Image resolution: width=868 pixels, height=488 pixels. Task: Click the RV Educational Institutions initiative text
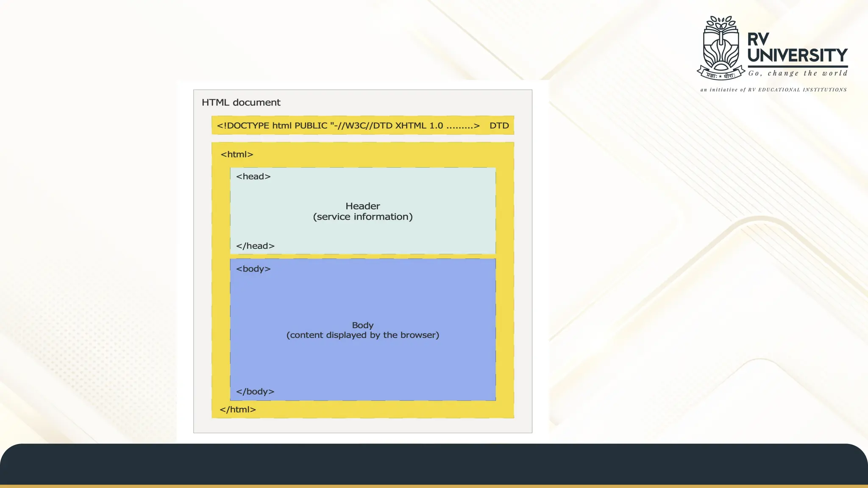[773, 90]
